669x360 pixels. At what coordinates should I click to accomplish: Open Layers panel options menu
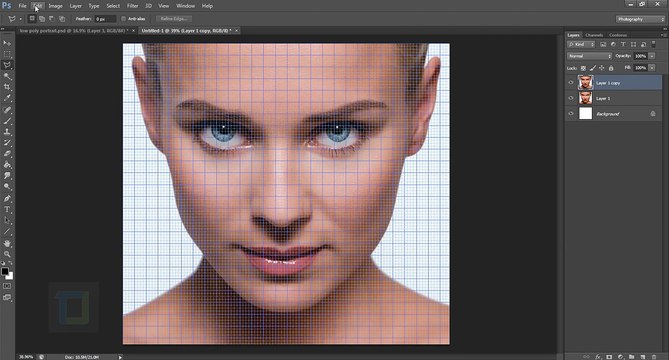point(663,35)
